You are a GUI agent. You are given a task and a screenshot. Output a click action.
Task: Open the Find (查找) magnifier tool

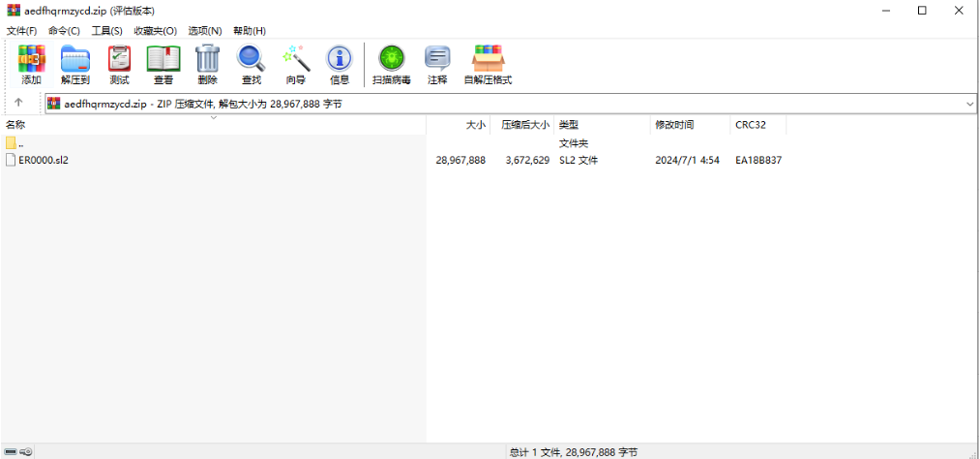click(251, 64)
